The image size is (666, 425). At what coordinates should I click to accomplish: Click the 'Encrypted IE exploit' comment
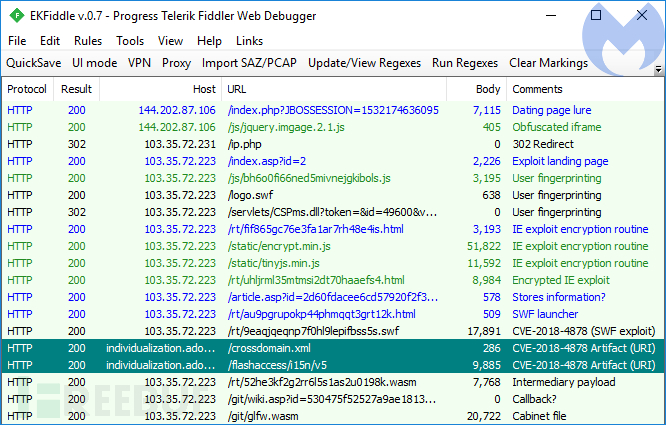[561, 280]
